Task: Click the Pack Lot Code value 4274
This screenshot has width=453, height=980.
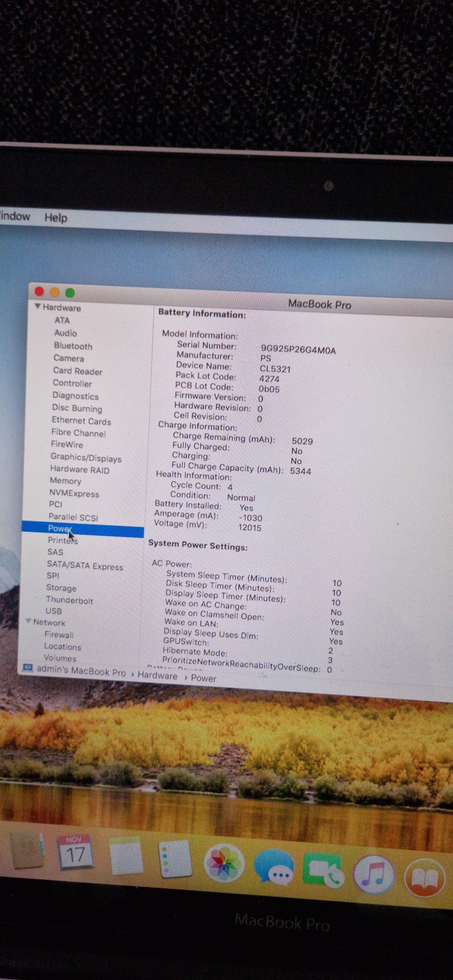Action: coord(269,379)
